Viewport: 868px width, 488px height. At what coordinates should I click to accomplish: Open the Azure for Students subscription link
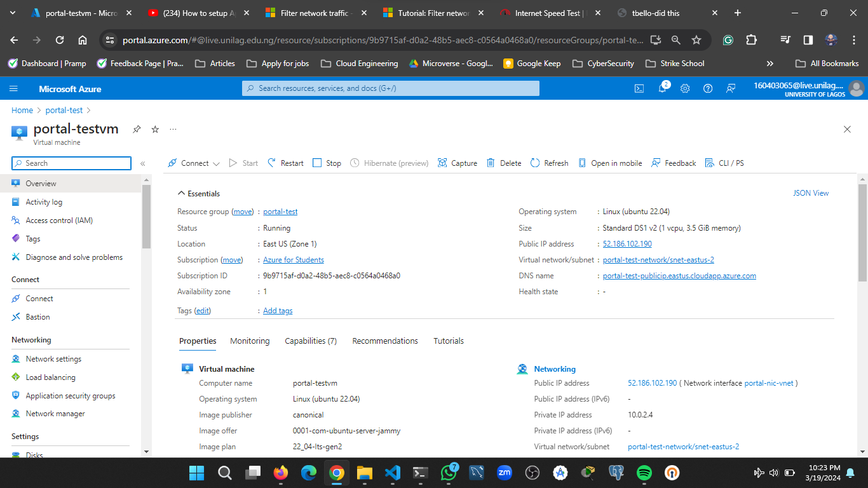[294, 260]
